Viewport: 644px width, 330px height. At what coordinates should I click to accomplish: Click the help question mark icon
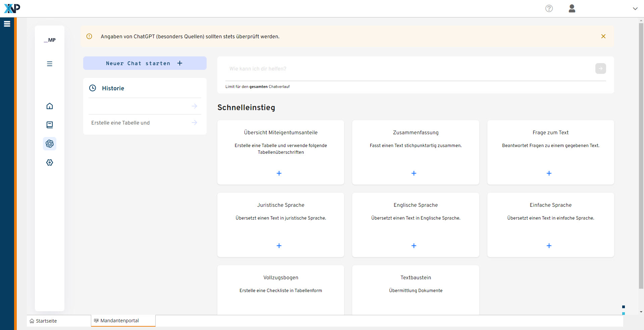(549, 8)
